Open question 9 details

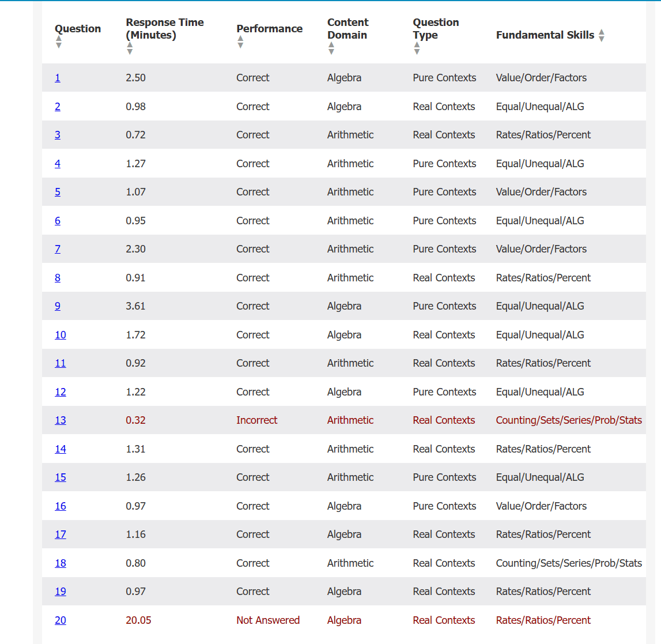click(x=57, y=306)
